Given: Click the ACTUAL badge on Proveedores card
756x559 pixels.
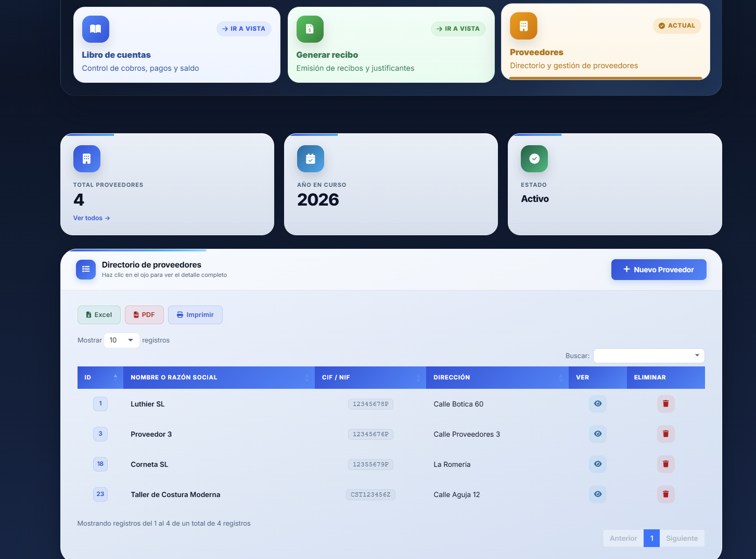Looking at the screenshot, I should 677,26.
